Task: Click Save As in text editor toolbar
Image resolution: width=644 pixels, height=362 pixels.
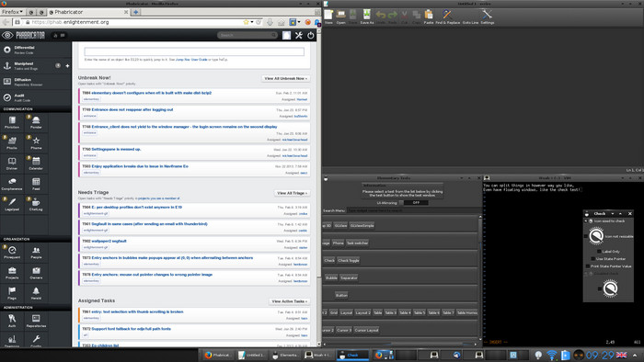Action: point(366,17)
